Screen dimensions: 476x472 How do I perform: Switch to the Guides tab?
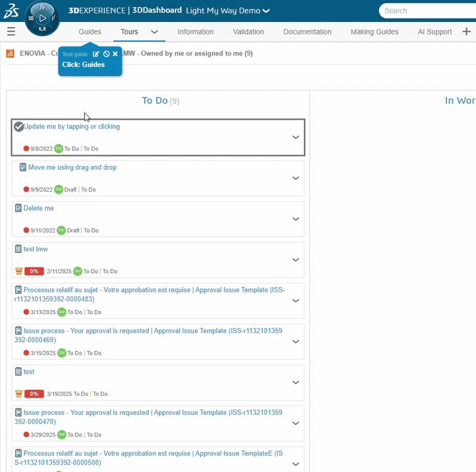[x=90, y=32]
